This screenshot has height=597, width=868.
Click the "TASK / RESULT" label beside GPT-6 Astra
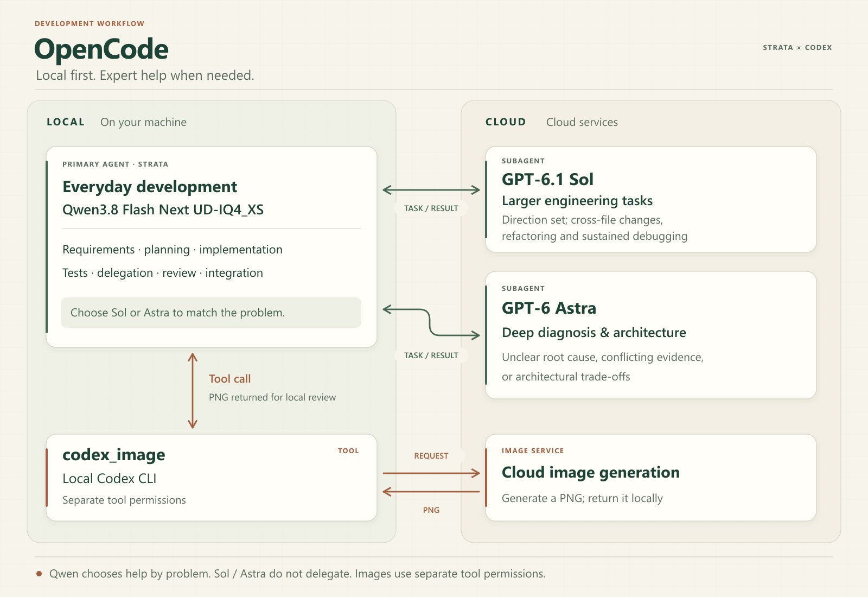[x=431, y=355]
